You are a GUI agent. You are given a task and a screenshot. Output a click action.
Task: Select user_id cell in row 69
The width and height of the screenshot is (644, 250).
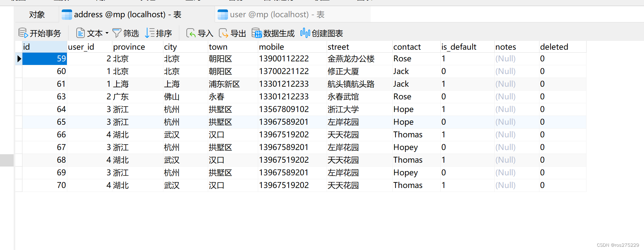(90, 173)
